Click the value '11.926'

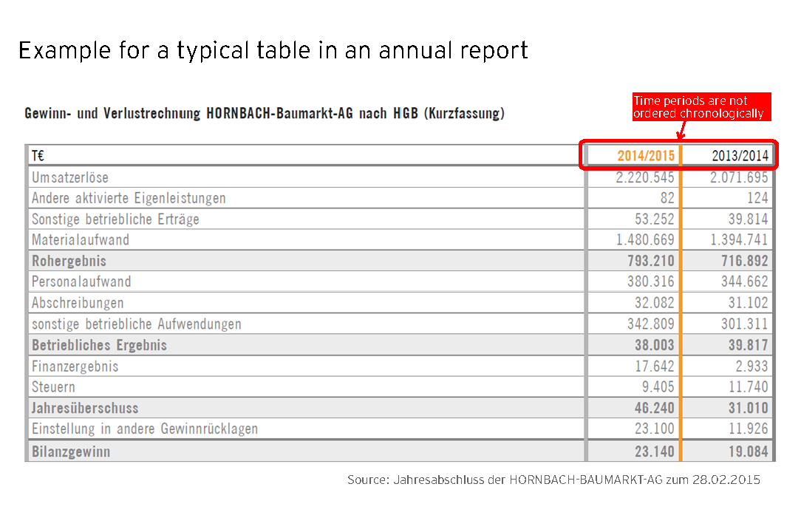[x=749, y=429]
